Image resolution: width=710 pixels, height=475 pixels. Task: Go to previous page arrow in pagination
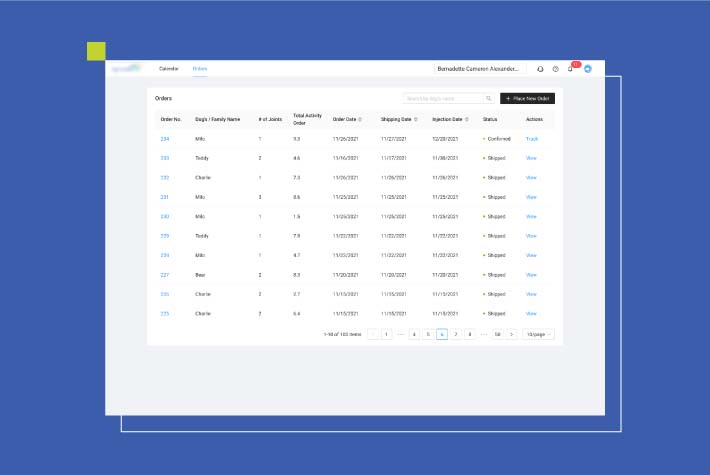coord(373,334)
